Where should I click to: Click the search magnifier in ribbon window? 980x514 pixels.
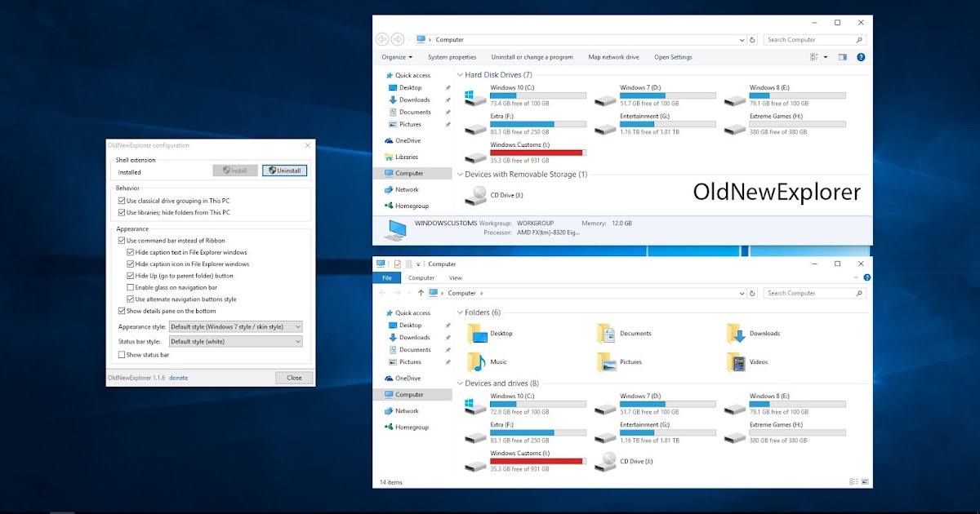(x=859, y=293)
